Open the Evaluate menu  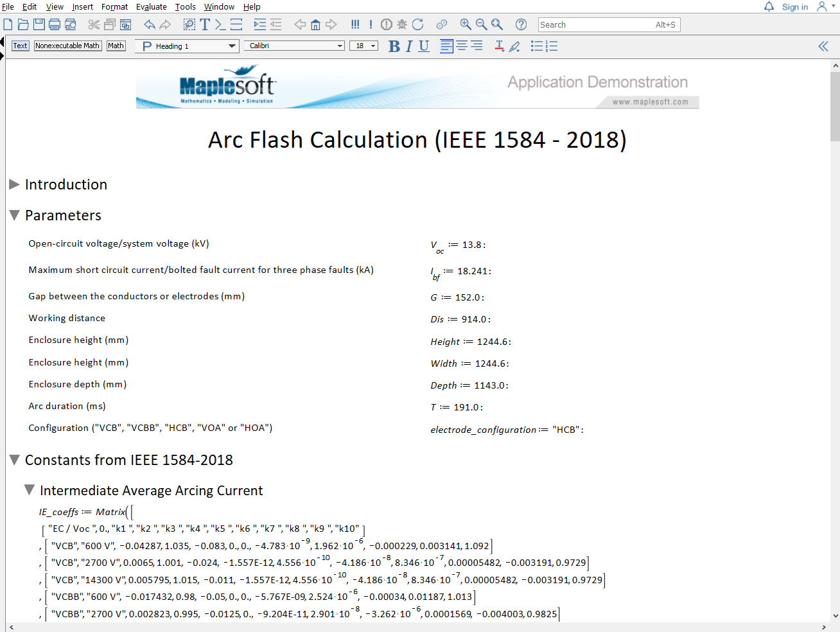151,6
